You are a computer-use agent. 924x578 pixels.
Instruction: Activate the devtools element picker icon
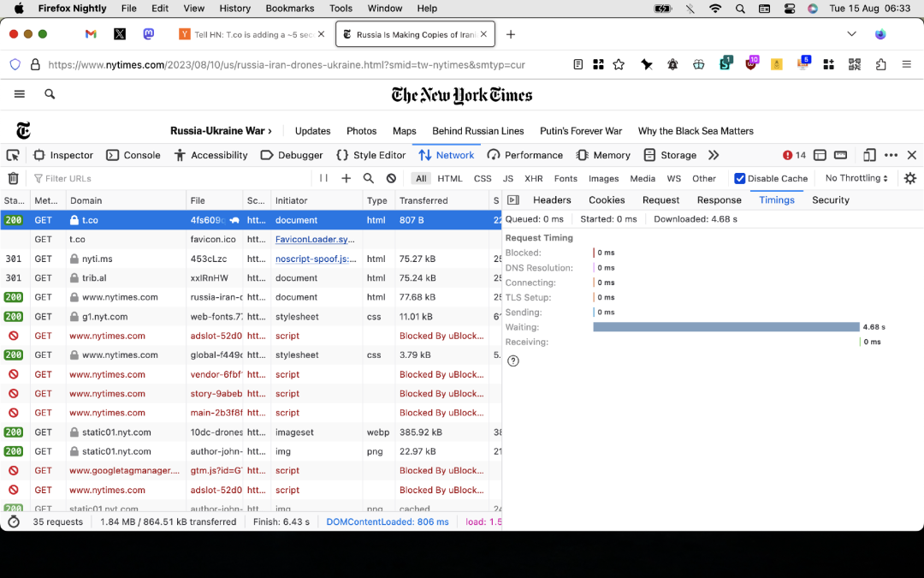point(12,155)
